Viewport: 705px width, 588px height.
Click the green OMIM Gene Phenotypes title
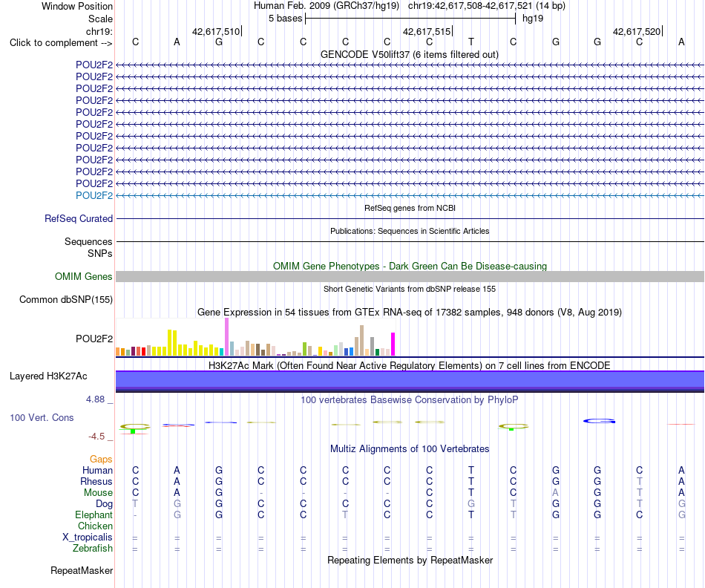tap(410, 266)
